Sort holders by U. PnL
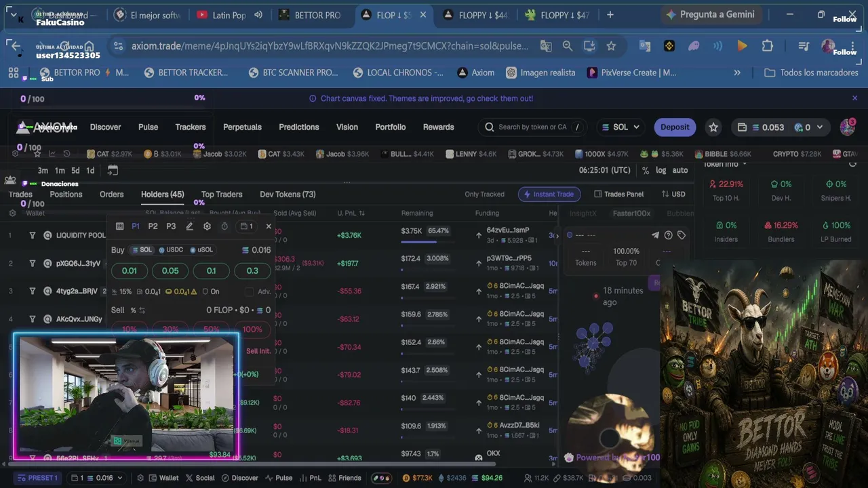This screenshot has width=868, height=488. point(351,213)
